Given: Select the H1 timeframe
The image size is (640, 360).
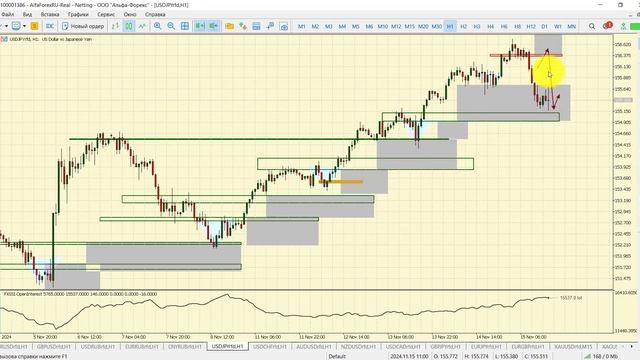Looking at the screenshot, I should [450, 26].
